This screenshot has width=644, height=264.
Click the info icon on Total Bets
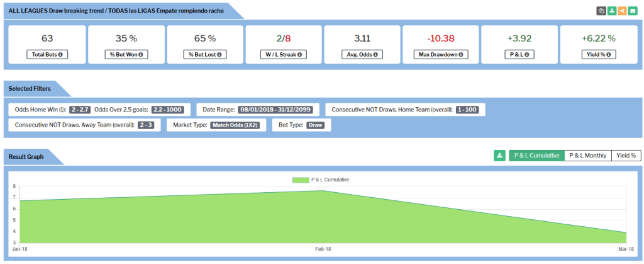[61, 55]
